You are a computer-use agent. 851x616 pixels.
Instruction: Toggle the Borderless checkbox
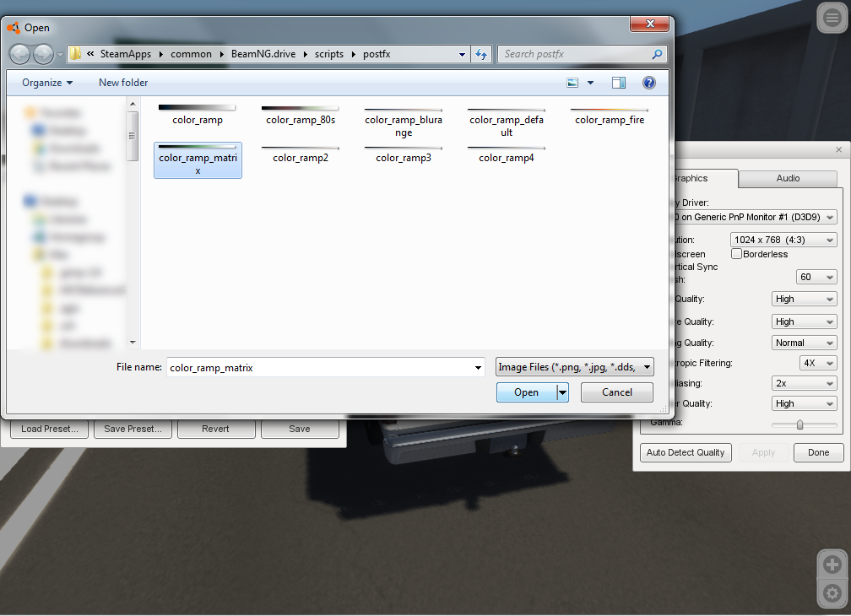[x=736, y=254]
